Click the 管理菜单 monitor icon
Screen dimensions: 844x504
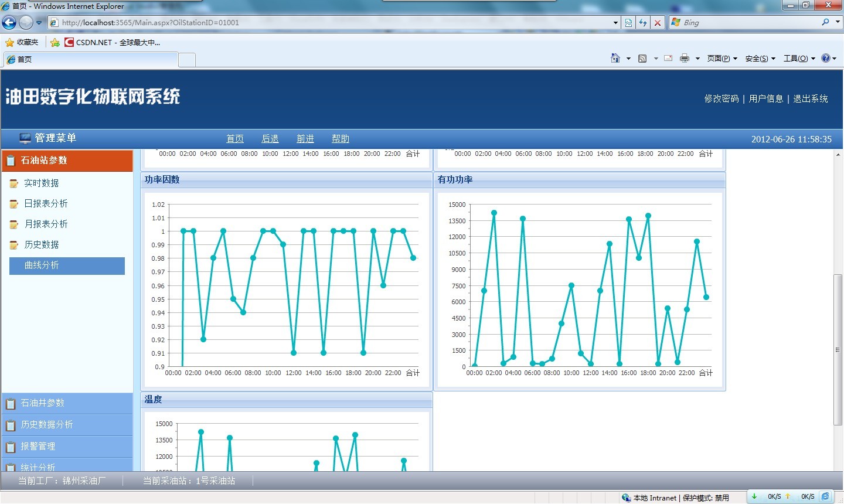point(25,138)
